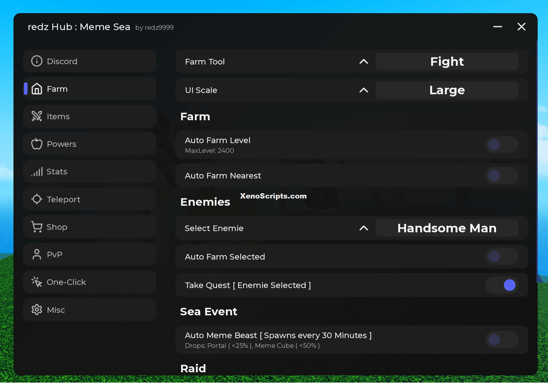The height and width of the screenshot is (392, 548).
Task: Disable Take Quest Enemie Selected toggle
Action: [502, 285]
